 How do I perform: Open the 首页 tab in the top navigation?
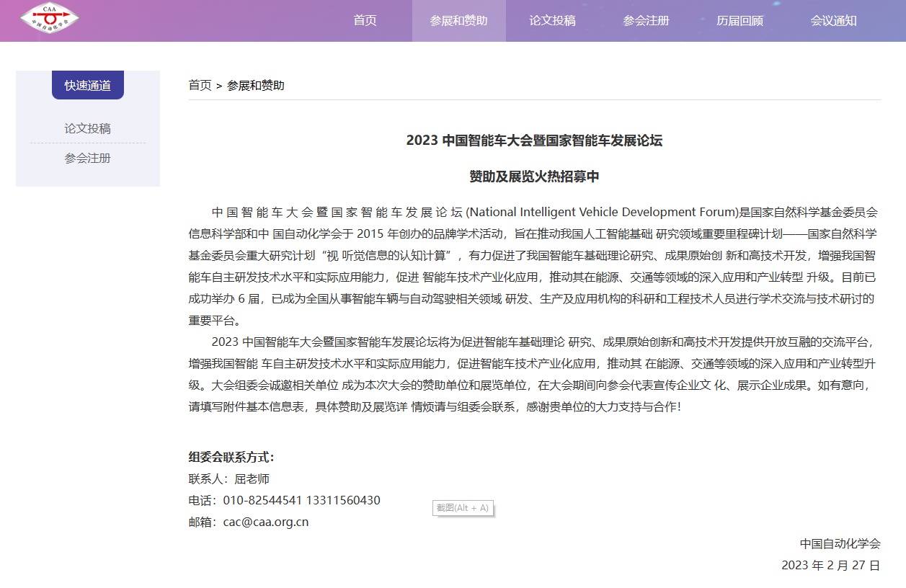tap(365, 20)
